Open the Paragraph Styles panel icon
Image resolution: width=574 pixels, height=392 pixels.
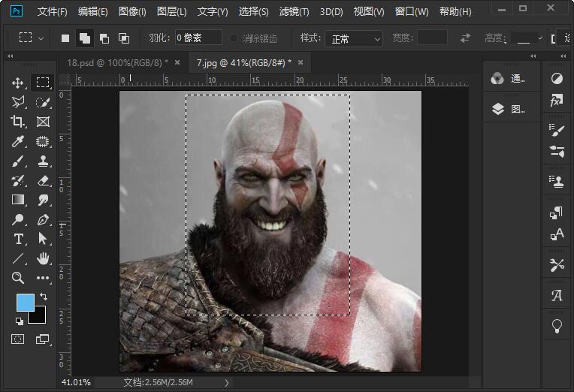(557, 213)
